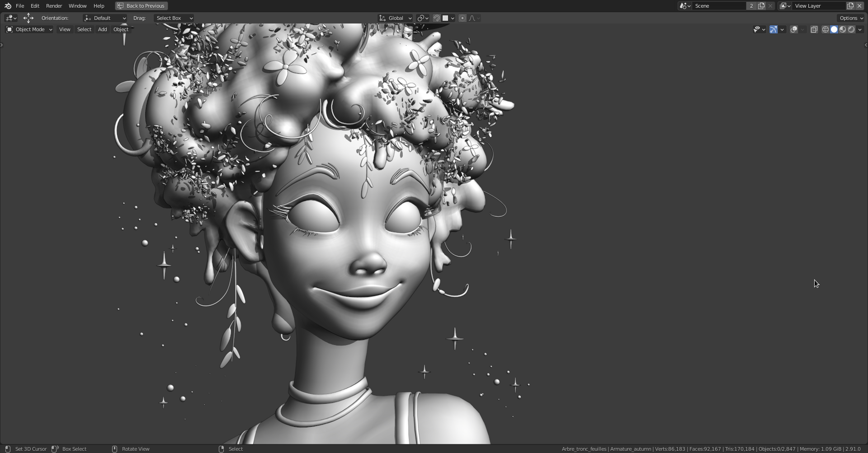868x453 pixels.
Task: Click the Rotate View mouse icon
Action: tap(114, 449)
